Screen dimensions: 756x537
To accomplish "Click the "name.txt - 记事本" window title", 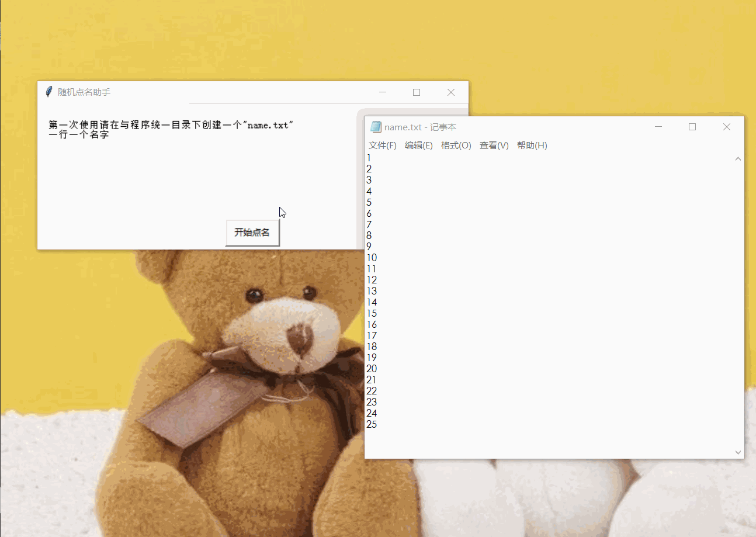I will point(420,127).
